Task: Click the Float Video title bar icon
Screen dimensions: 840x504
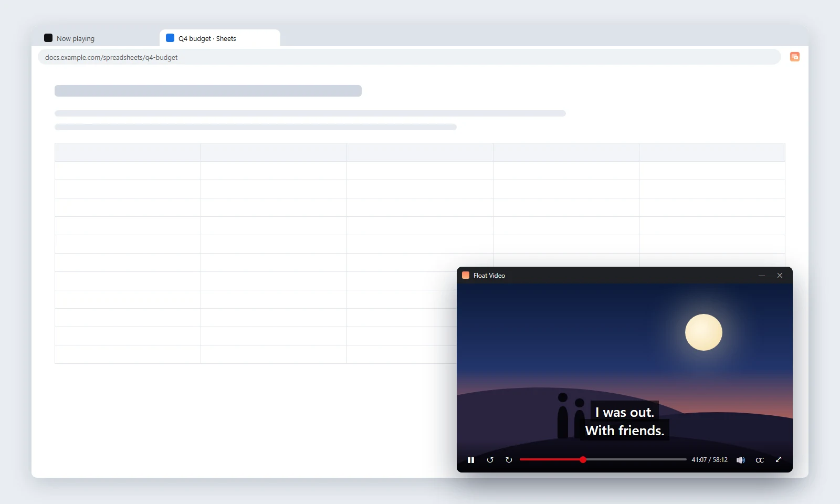Action: pos(466,275)
